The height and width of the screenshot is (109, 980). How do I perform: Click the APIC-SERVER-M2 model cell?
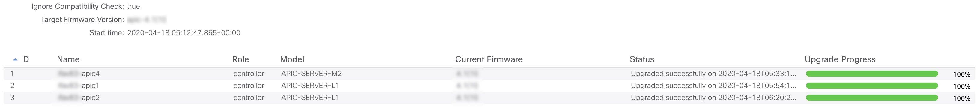(x=311, y=74)
